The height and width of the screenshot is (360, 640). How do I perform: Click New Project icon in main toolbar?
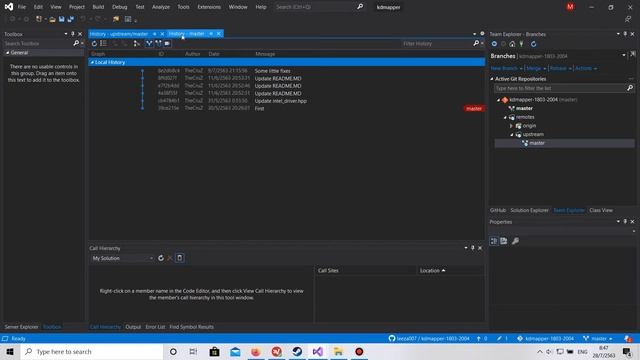point(39,19)
